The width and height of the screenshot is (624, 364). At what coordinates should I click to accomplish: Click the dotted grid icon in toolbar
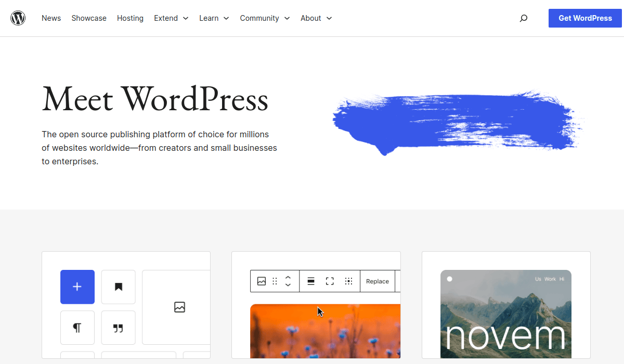click(x=348, y=281)
